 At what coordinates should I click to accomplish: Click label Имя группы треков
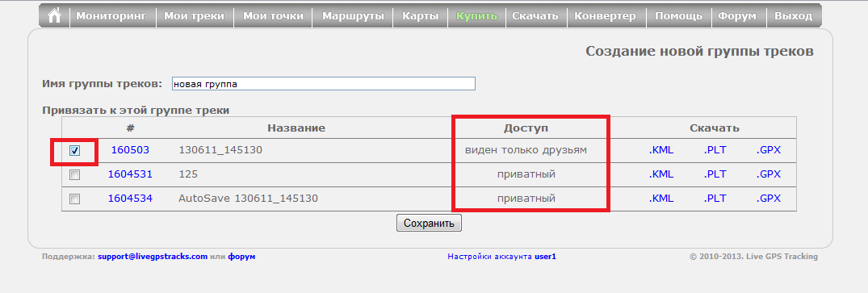[x=102, y=84]
